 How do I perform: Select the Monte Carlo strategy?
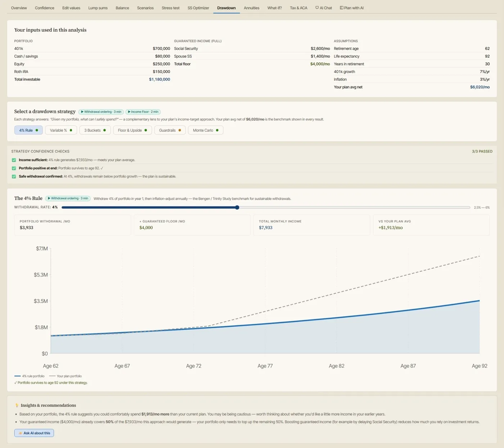coord(206,130)
